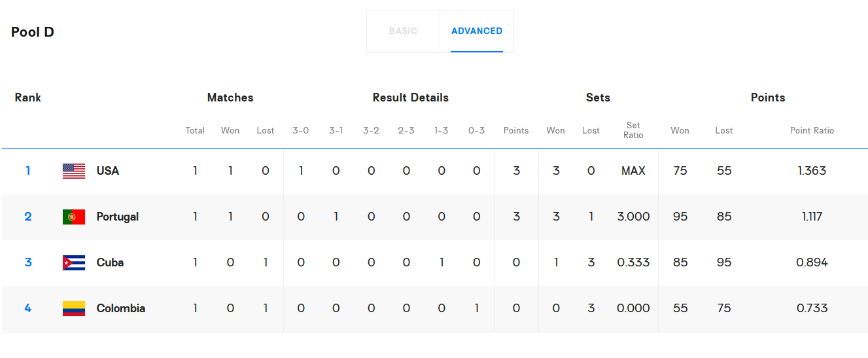
Task: Click the Result Details group header
Action: coord(411,98)
